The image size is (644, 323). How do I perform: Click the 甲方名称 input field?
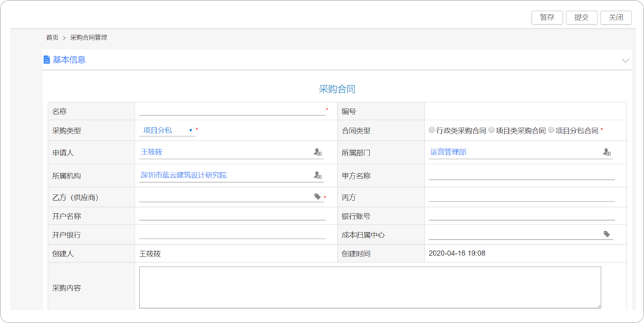point(521,175)
